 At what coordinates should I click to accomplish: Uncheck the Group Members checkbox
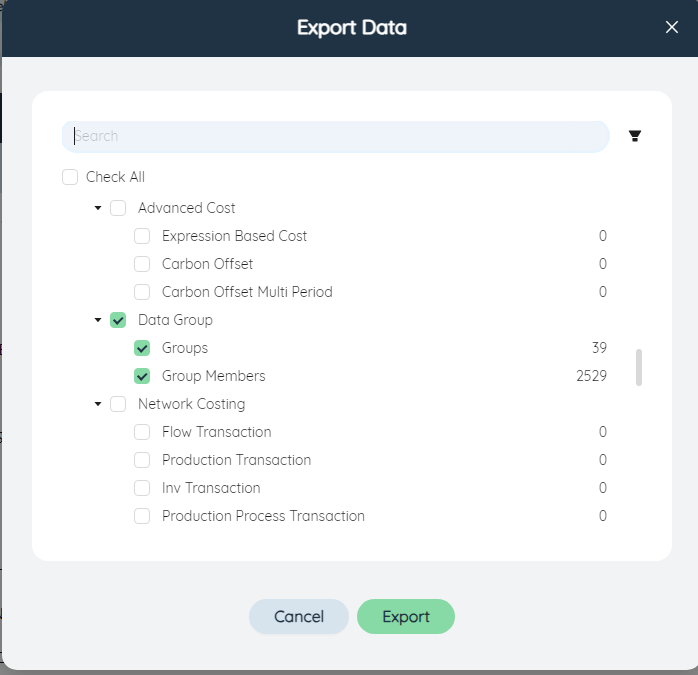(x=142, y=376)
